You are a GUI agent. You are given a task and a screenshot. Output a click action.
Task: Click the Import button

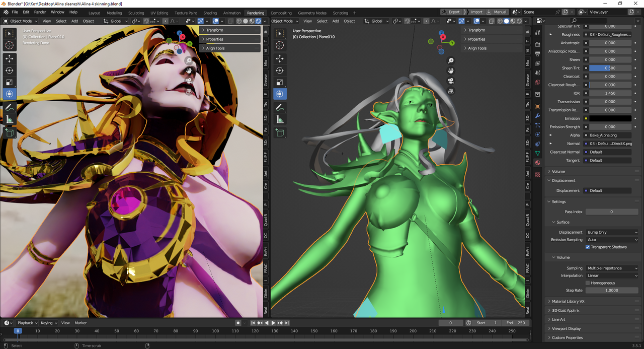click(474, 12)
